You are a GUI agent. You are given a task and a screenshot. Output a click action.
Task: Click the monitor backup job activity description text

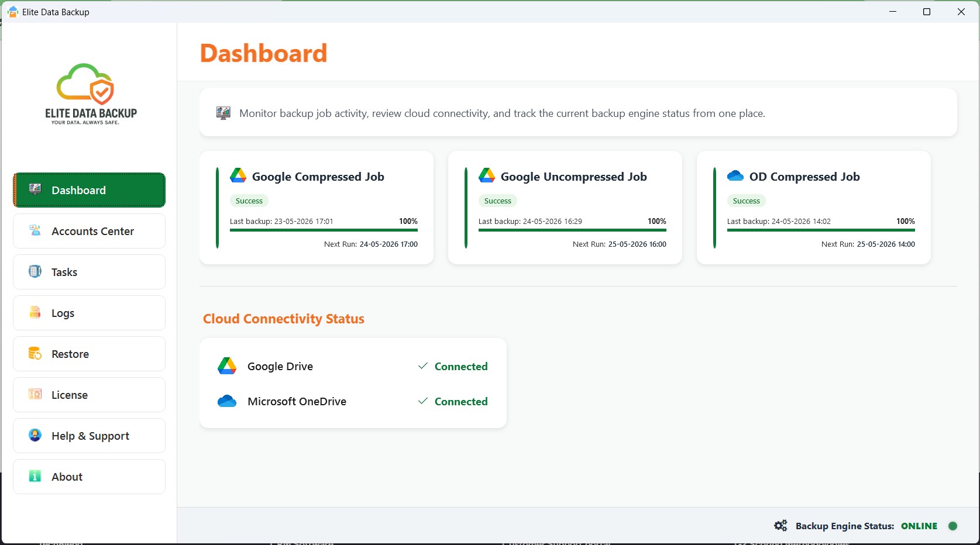[x=502, y=113]
